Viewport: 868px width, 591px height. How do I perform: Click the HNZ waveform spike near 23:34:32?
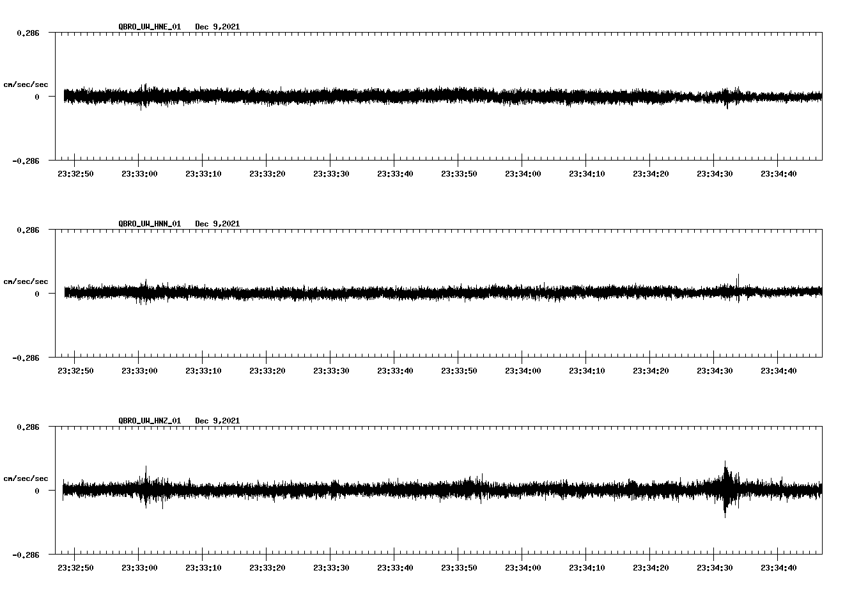pyautogui.click(x=725, y=489)
